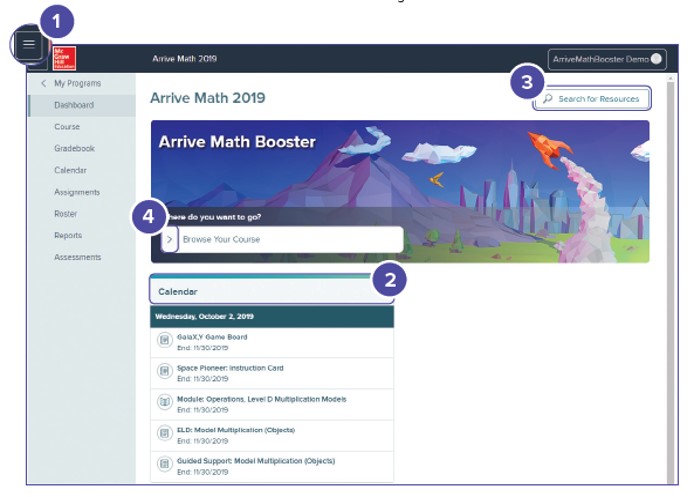694x497 pixels.
Task: Click the Guided Support Model Multiplication icon
Action: [x=164, y=464]
